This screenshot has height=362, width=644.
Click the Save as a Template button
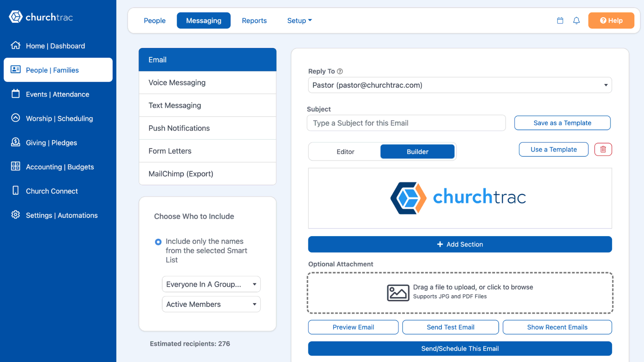562,123
